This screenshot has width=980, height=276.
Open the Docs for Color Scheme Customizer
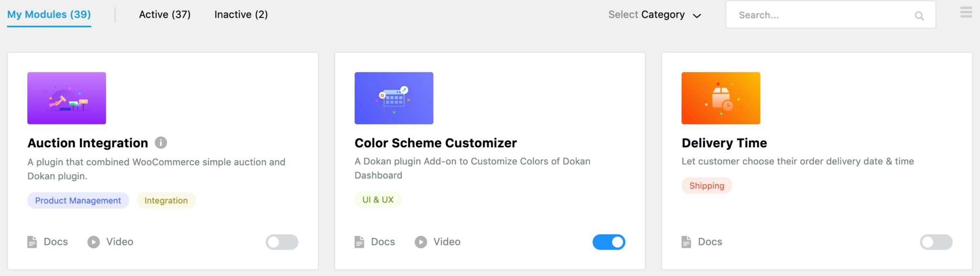pyautogui.click(x=374, y=242)
